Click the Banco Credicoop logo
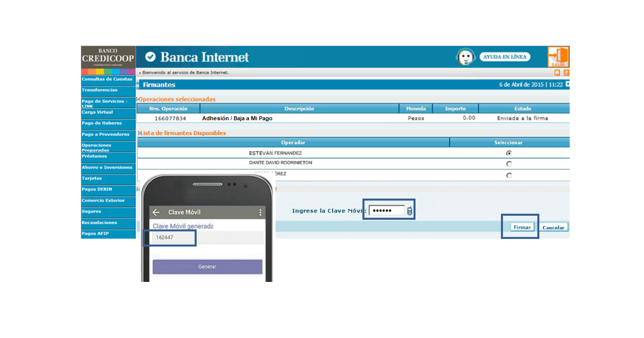This screenshot has width=644, height=338. point(108,57)
